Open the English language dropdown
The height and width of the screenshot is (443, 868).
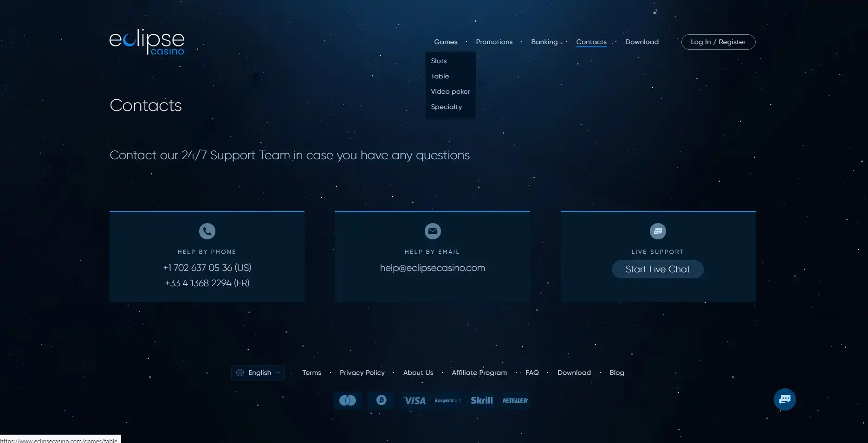258,372
